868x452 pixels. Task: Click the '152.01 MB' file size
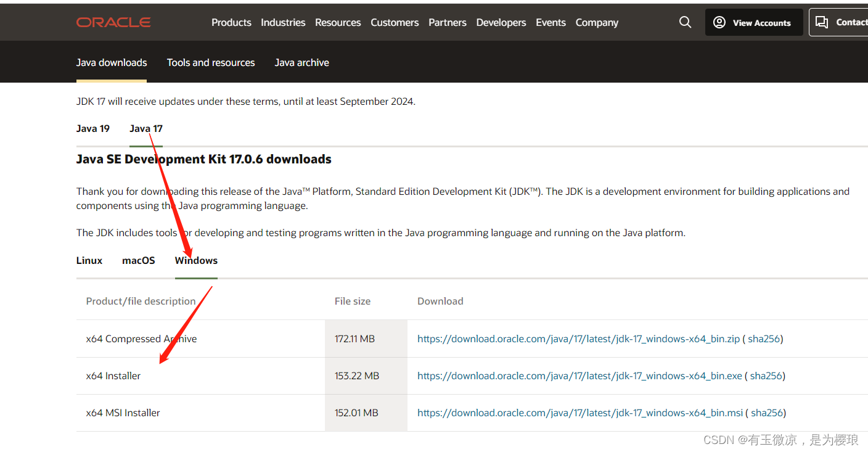(356, 413)
